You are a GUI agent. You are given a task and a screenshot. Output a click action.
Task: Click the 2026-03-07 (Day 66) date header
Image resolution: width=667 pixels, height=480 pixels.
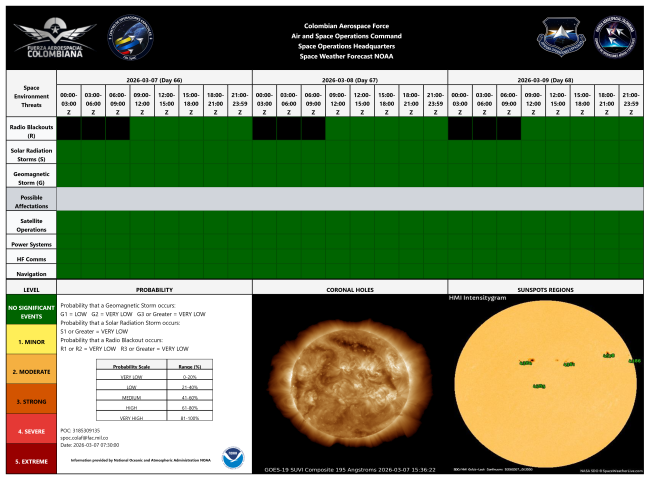coord(154,77)
